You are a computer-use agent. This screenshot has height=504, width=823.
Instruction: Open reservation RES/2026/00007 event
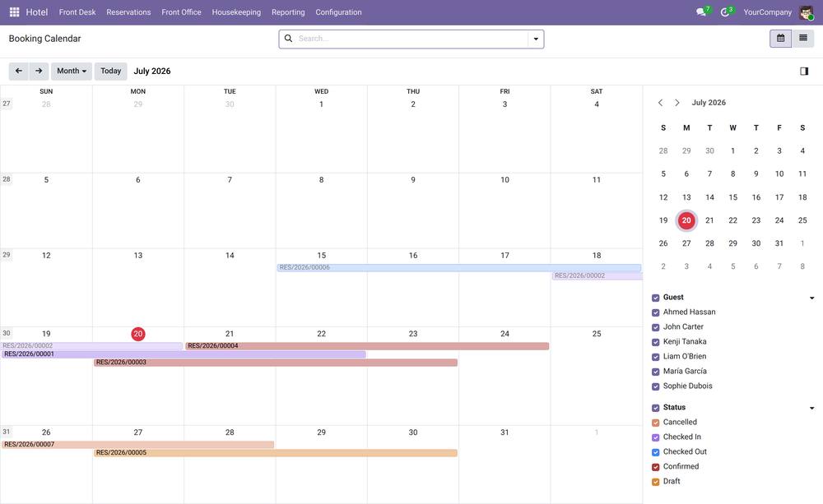point(137,444)
